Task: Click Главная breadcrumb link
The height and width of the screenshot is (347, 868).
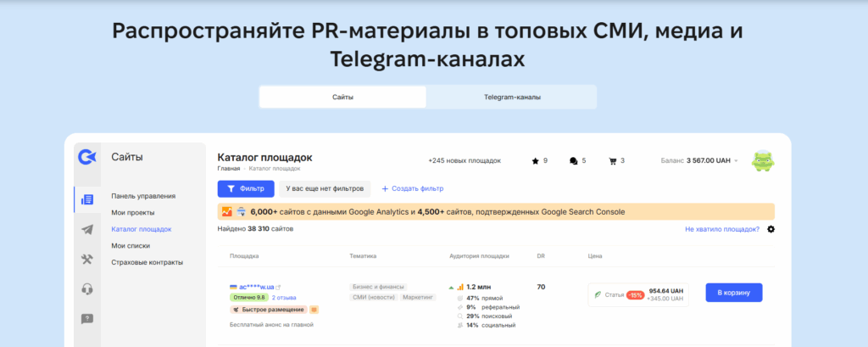Action: coord(229,168)
